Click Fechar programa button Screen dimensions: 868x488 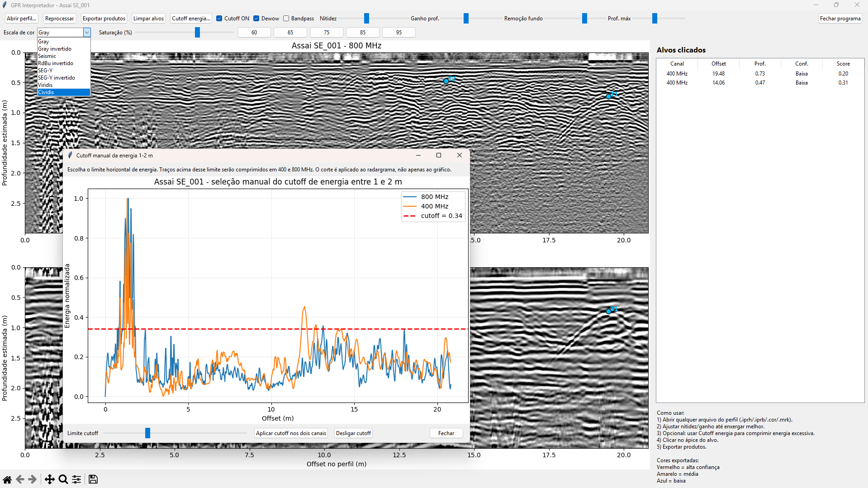click(840, 19)
